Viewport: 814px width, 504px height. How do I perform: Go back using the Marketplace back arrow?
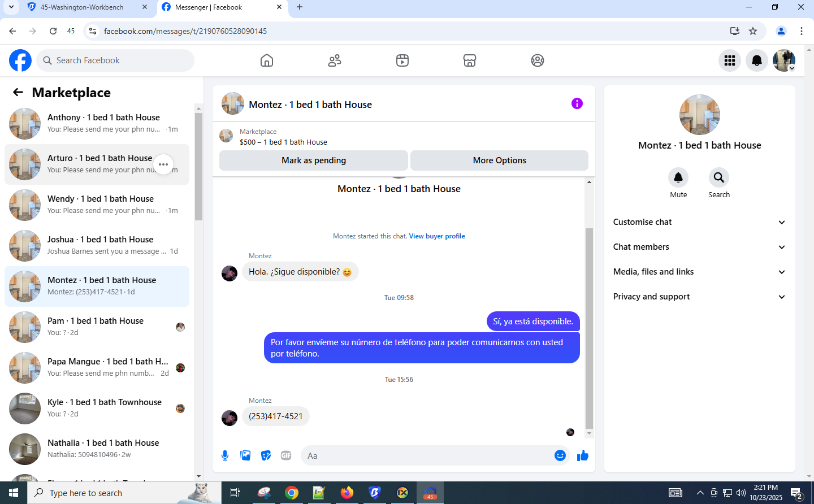pyautogui.click(x=18, y=92)
